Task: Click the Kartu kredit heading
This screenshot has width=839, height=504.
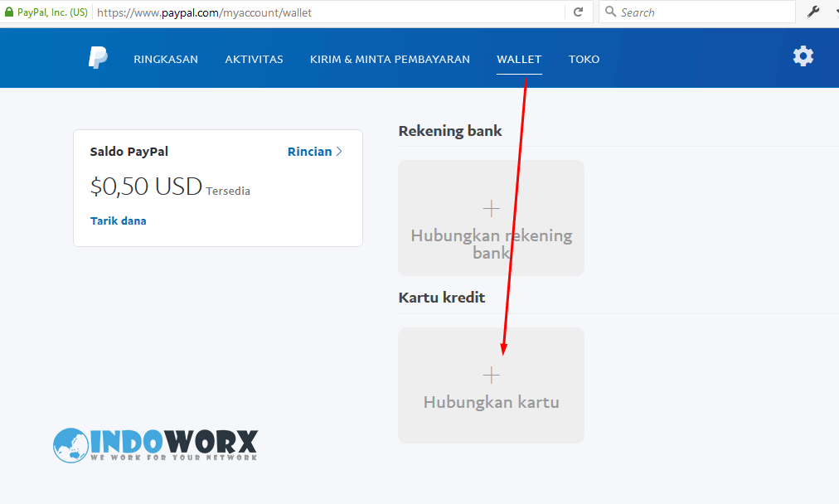Action: point(441,298)
